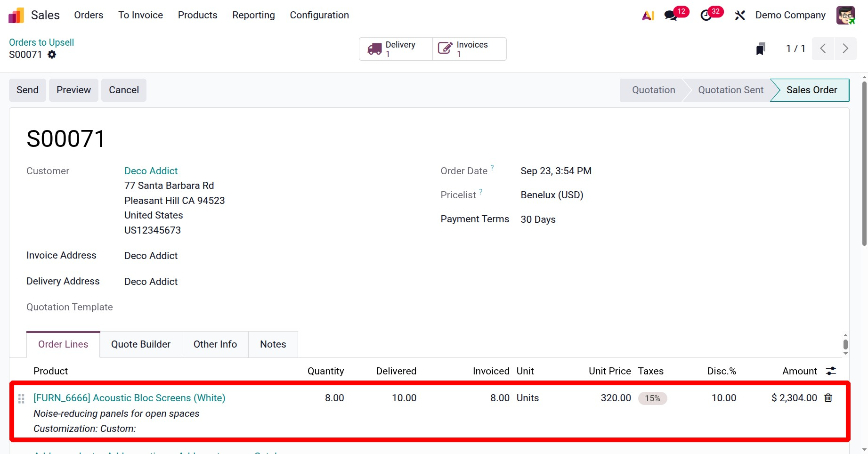Click the amount $ 2,304.00
Image resolution: width=868 pixels, height=454 pixels.
click(x=794, y=398)
